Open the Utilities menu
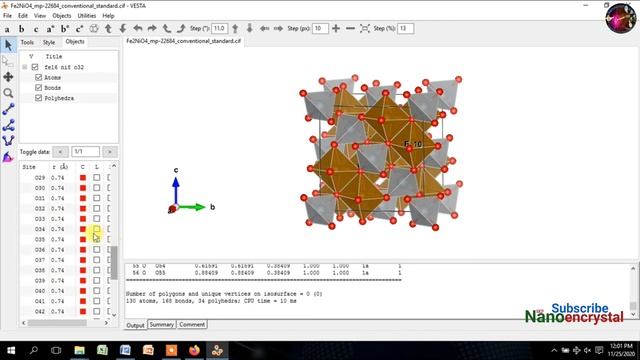 pyautogui.click(x=87, y=16)
